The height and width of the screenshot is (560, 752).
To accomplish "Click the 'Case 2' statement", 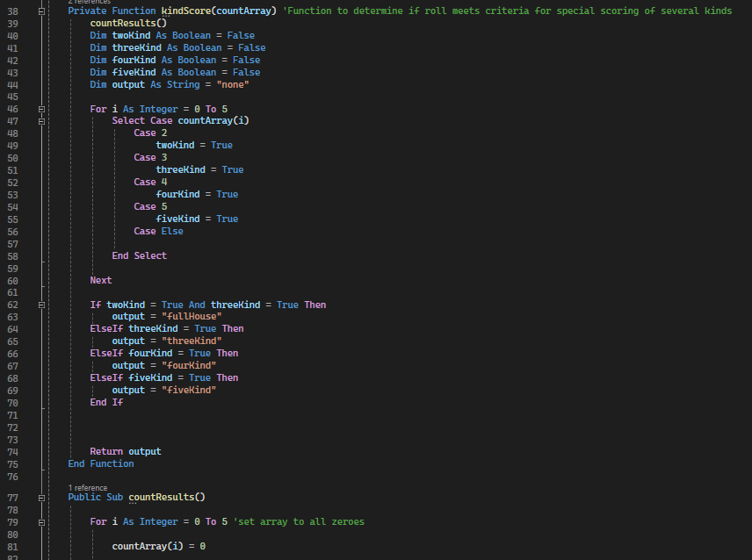I will [150, 133].
